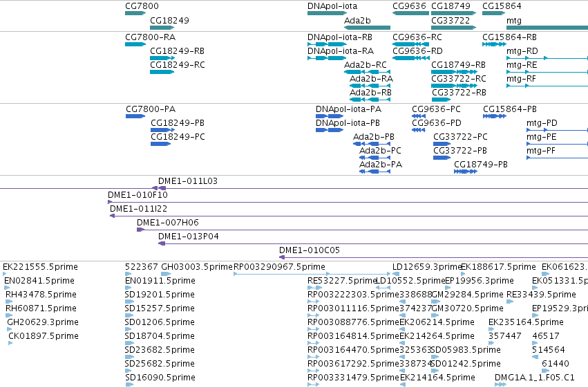The height and width of the screenshot is (388, 588).
Task: Select protein Ada2b-PB
Action: tap(372, 144)
